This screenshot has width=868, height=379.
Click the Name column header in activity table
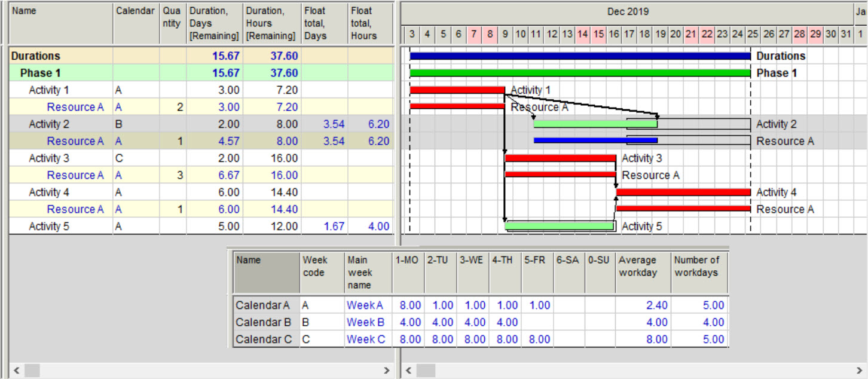61,23
